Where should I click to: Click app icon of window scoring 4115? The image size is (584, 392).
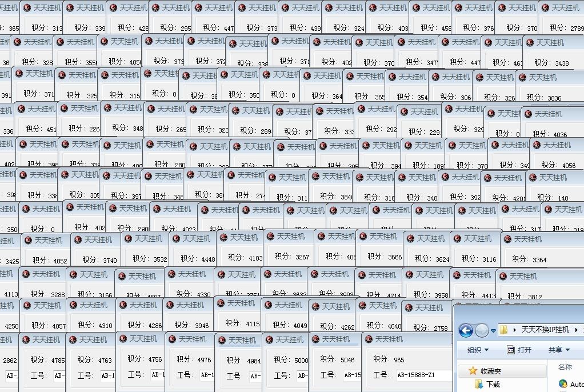pos(221,303)
